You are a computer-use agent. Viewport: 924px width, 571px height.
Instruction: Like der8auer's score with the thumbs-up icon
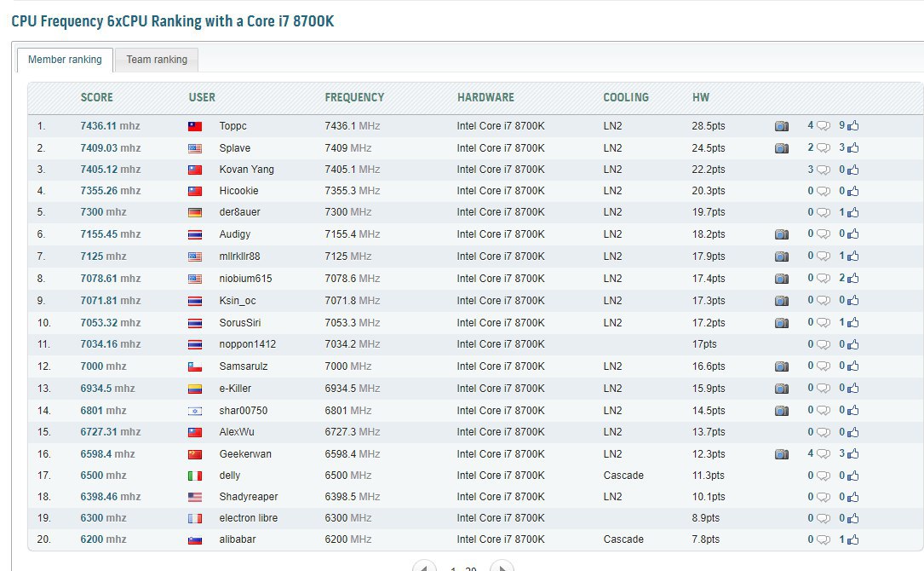click(852, 211)
